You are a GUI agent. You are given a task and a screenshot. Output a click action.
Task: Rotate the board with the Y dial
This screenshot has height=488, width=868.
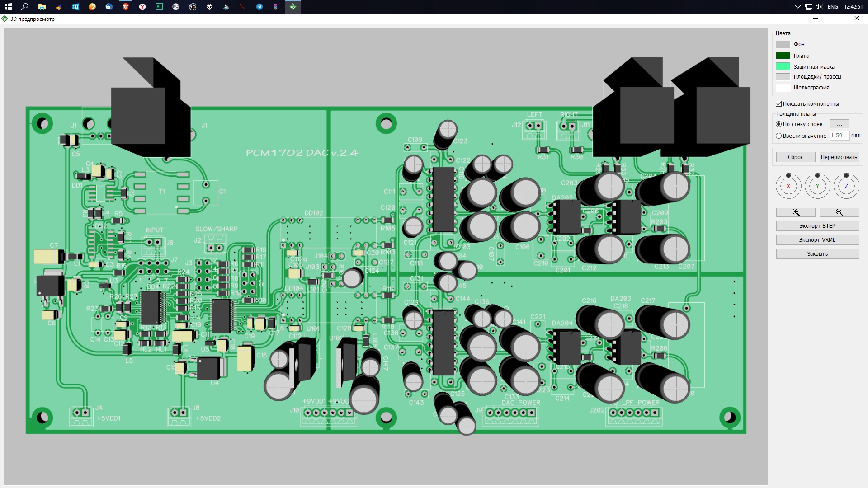point(817,186)
